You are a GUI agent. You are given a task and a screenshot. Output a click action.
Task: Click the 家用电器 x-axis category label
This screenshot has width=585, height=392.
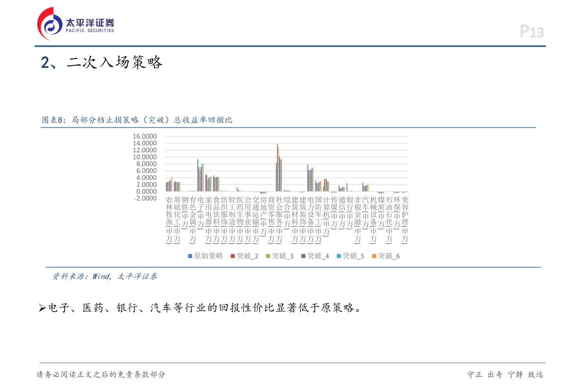pyautogui.click(x=208, y=220)
